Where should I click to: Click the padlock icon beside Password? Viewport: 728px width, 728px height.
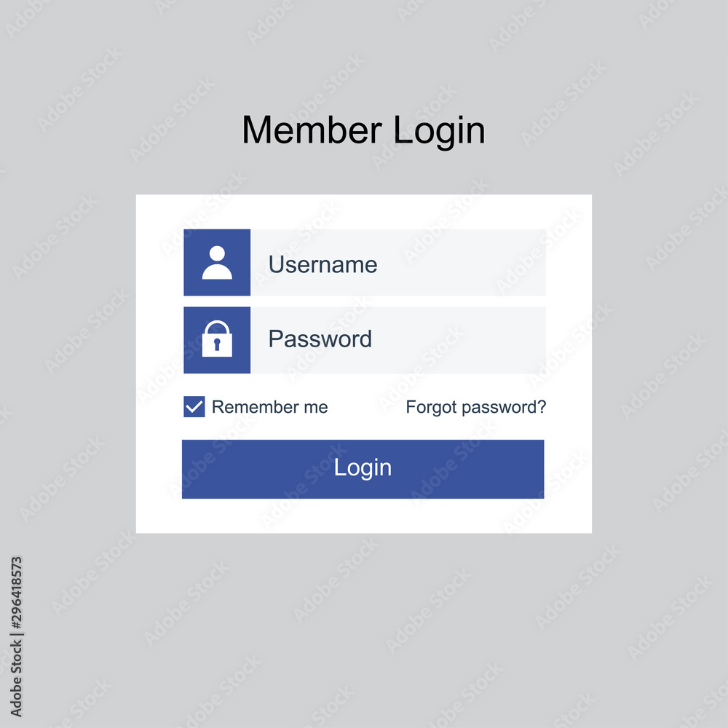coord(217,339)
